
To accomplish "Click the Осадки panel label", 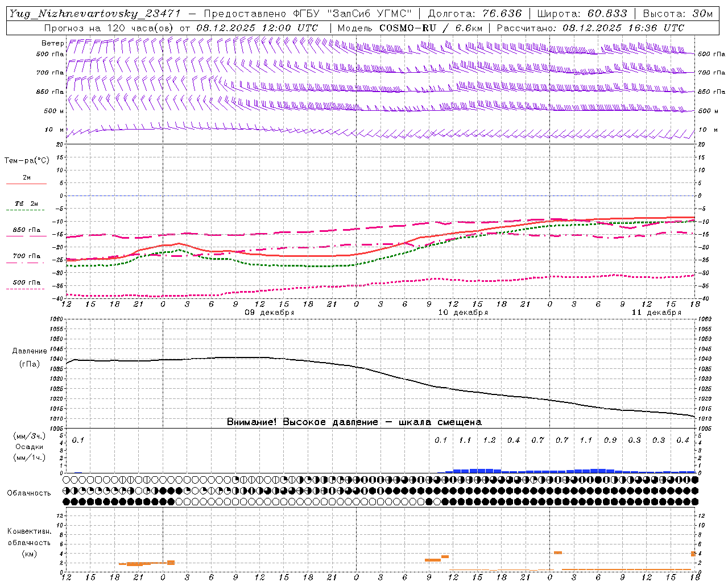I will tap(30, 447).
